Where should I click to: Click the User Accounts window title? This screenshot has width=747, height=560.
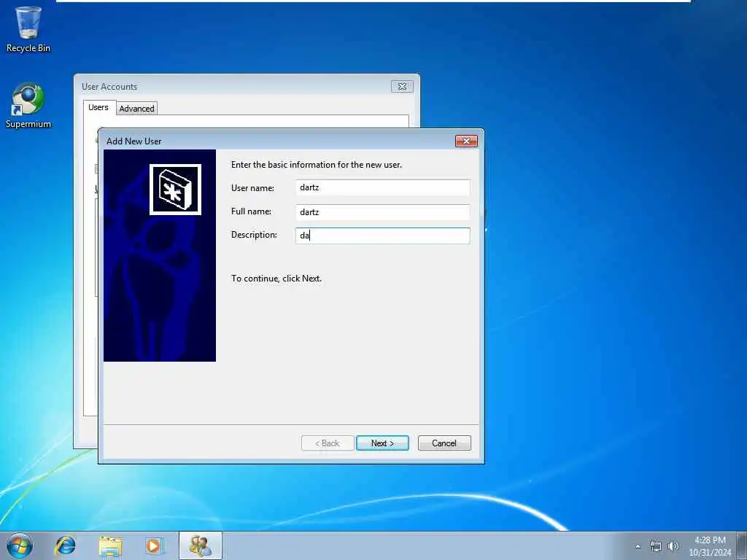(x=109, y=87)
